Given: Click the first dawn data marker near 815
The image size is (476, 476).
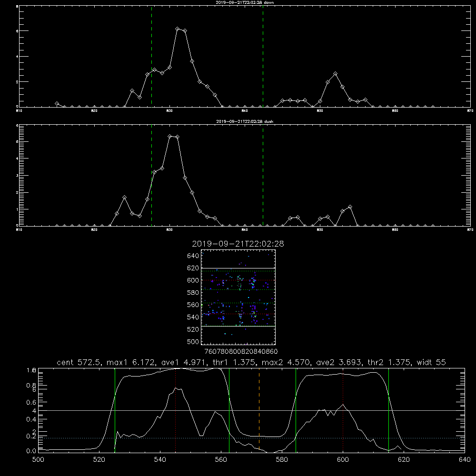Looking at the screenshot, I should pos(57,104).
